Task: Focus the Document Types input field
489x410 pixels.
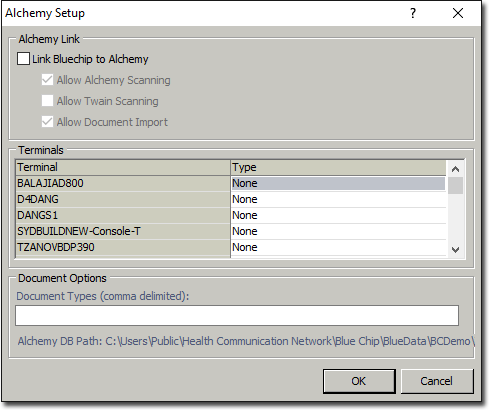Action: (x=237, y=315)
